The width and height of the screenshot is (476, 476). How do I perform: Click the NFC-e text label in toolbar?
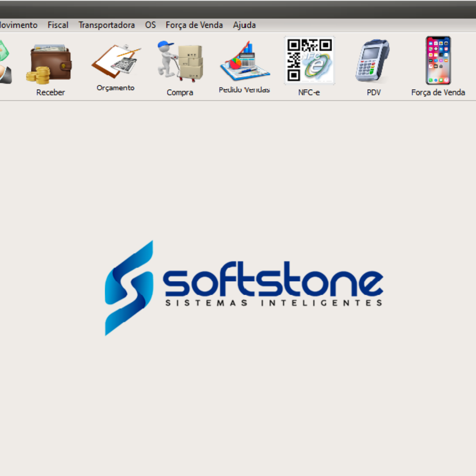309,92
